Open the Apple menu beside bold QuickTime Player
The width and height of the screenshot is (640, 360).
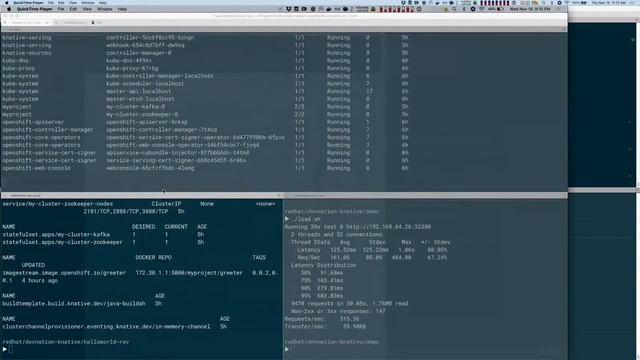coord(9,9)
